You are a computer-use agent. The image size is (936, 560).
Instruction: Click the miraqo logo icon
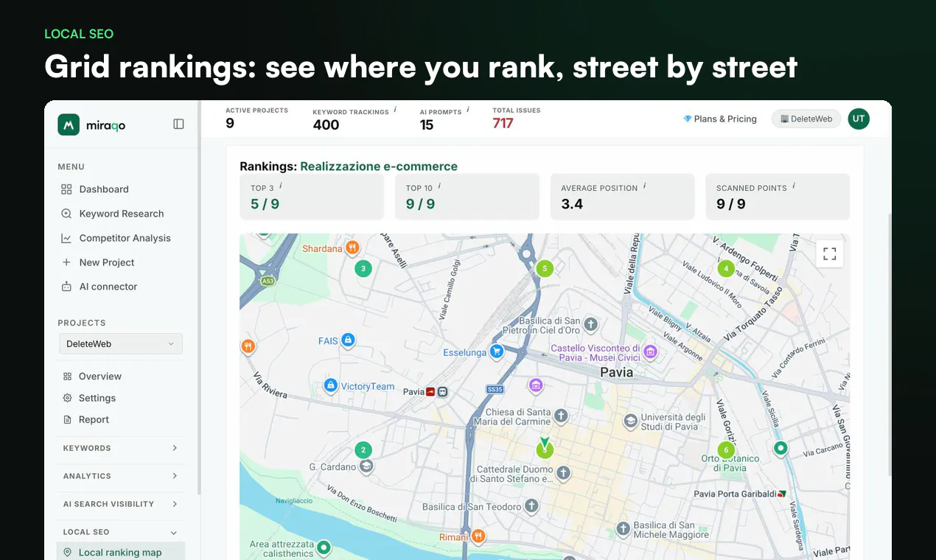pyautogui.click(x=69, y=125)
